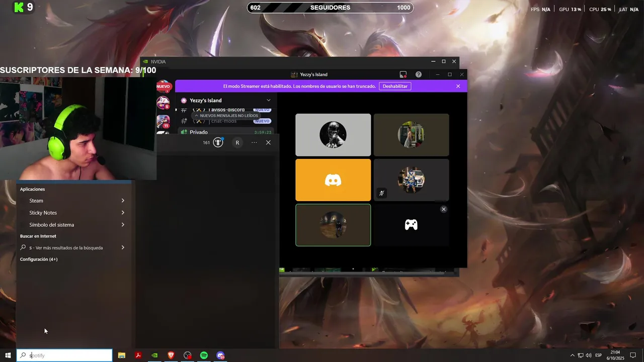Close the panel with the X beside the dots
Screen dimensions: 644x362
click(x=268, y=142)
